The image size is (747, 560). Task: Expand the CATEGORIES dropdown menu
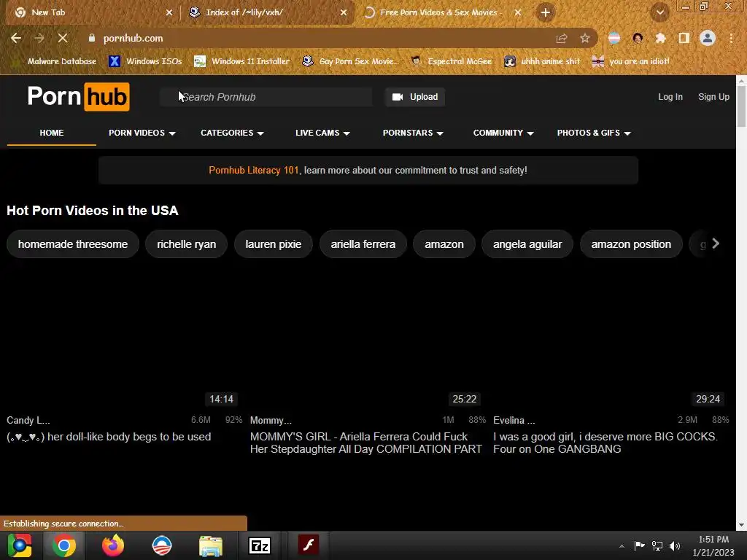click(x=232, y=133)
